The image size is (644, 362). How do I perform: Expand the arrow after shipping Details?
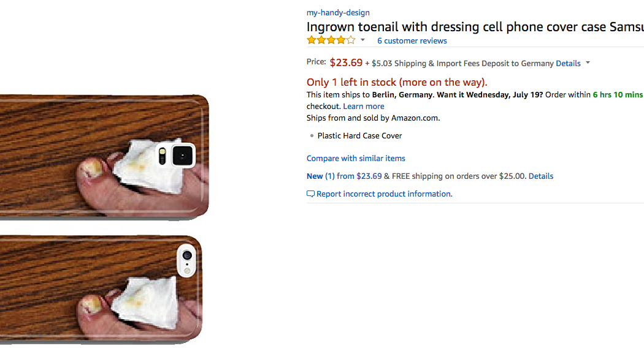pyautogui.click(x=588, y=63)
